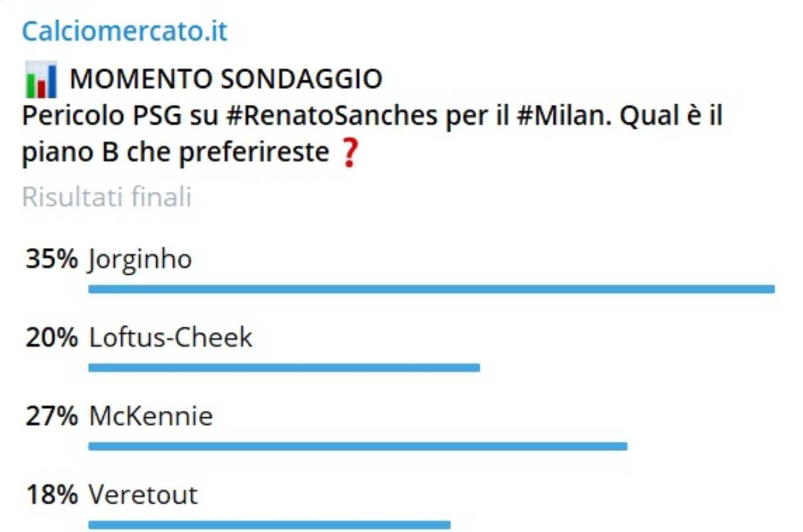Click the 18% result for Veretout
Image resolution: width=803 pixels, height=532 pixels.
tap(51, 494)
